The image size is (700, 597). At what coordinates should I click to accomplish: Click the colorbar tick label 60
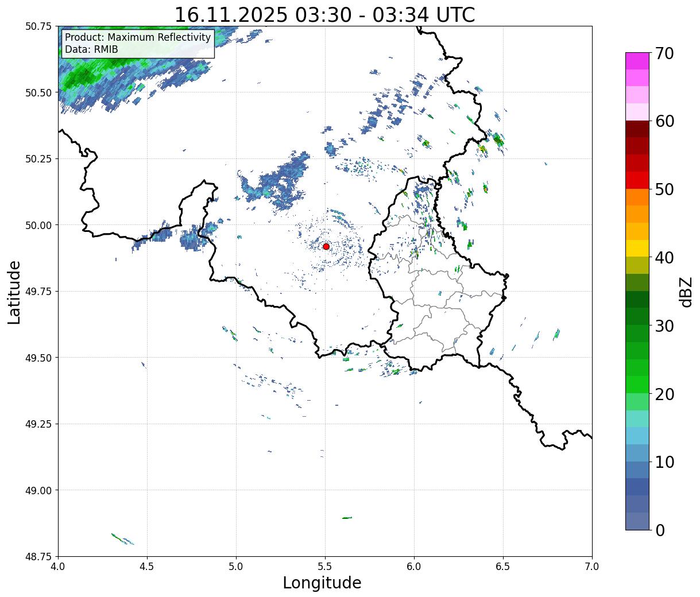(664, 121)
